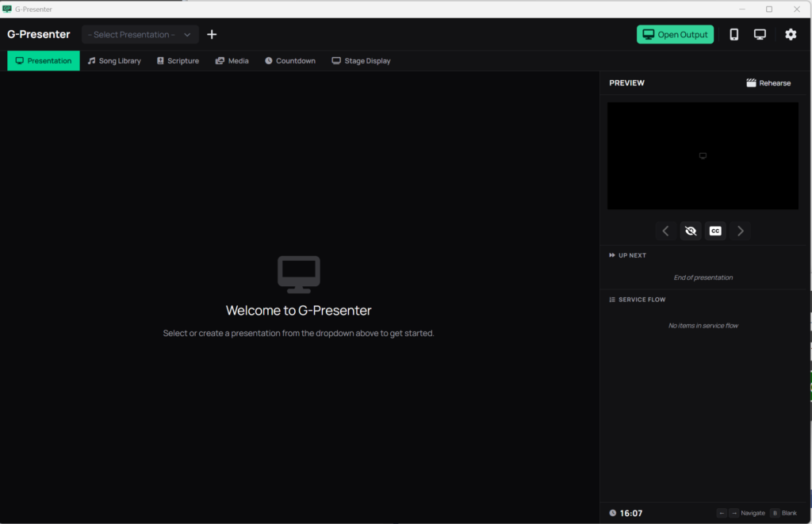Toggle blank output with the crossed-eye icon

[691, 231]
